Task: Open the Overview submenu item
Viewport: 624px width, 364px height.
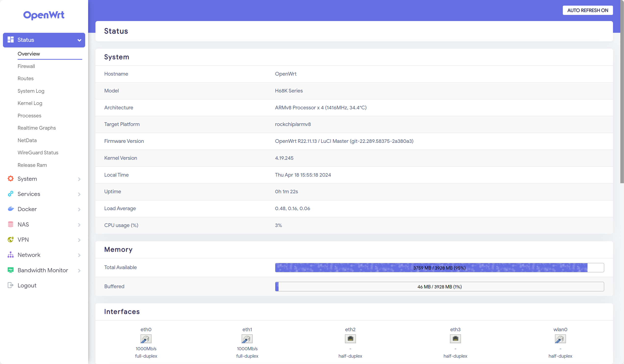Action: click(x=29, y=54)
